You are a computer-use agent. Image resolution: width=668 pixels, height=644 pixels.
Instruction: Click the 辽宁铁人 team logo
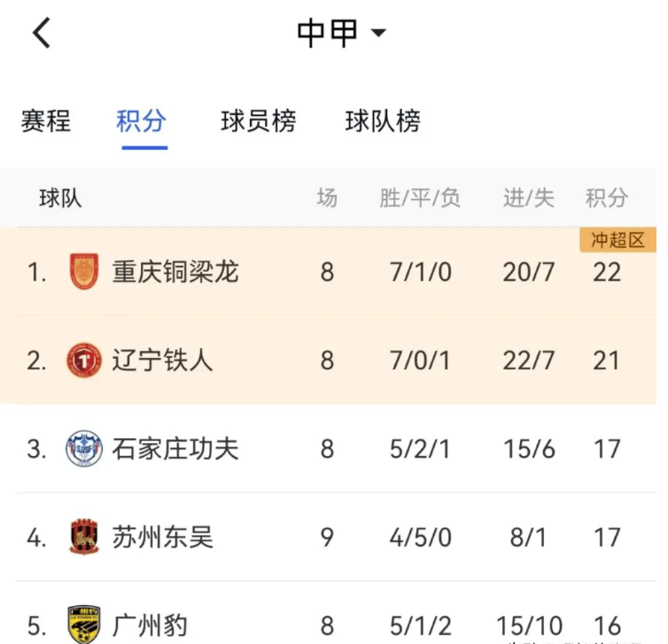84,361
